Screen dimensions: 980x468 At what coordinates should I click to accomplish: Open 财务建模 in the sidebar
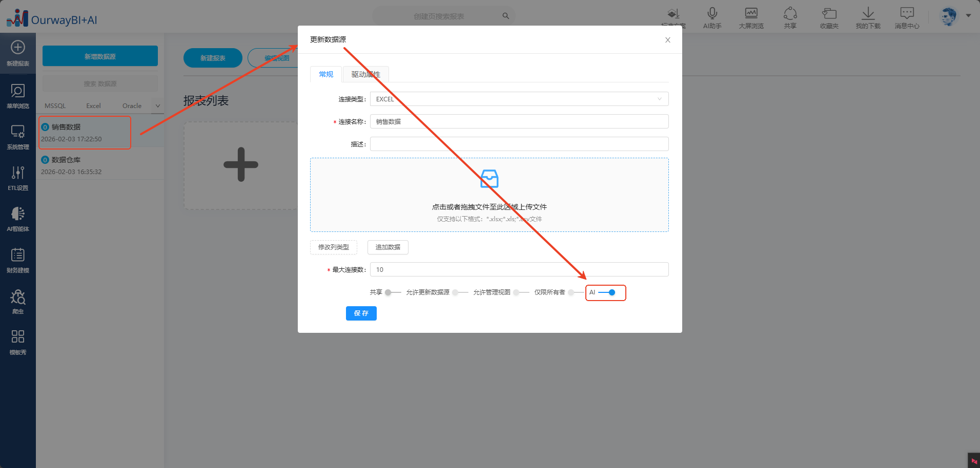(x=18, y=260)
